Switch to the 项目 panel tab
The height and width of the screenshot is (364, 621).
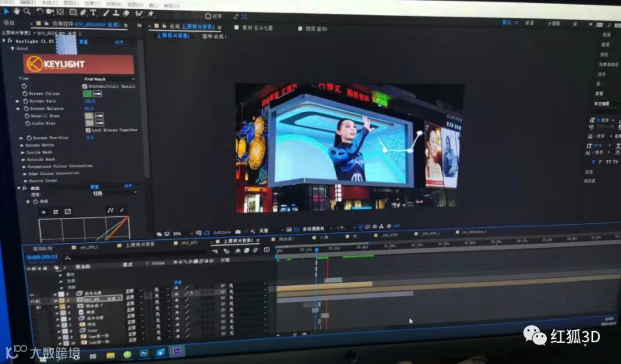[x=9, y=22]
